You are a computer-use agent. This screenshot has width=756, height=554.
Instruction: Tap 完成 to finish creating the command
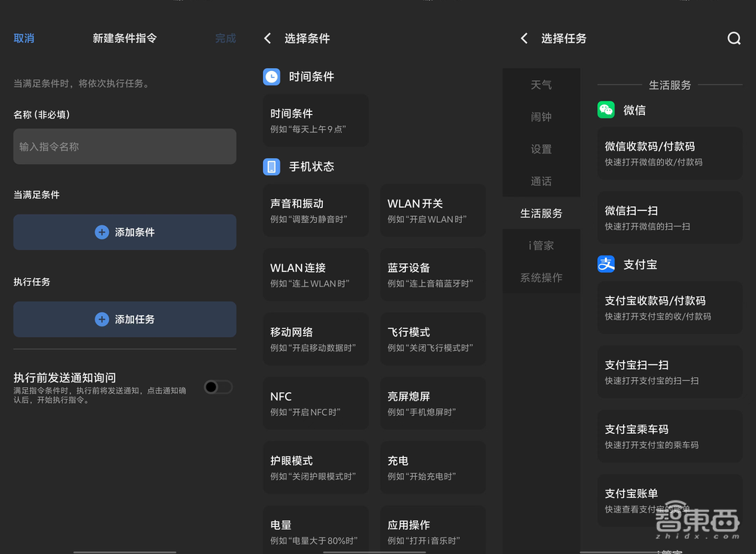(225, 39)
